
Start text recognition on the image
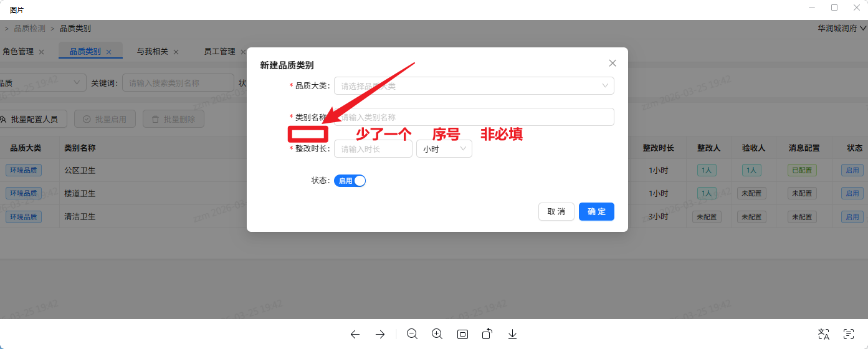pyautogui.click(x=848, y=334)
